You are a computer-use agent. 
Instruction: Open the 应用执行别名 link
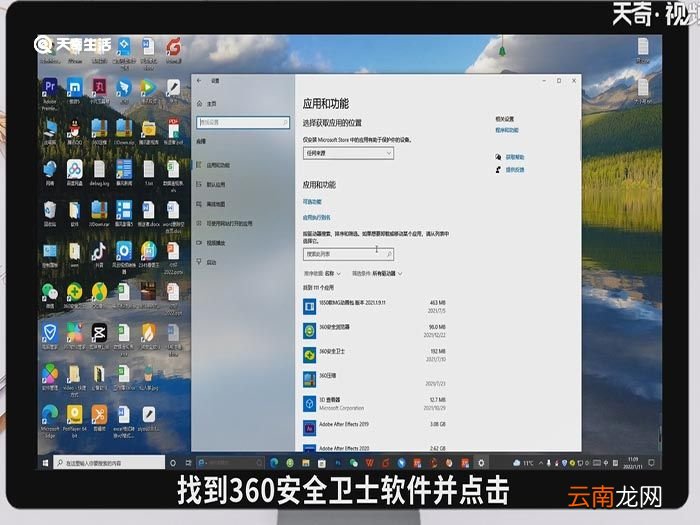tap(317, 217)
